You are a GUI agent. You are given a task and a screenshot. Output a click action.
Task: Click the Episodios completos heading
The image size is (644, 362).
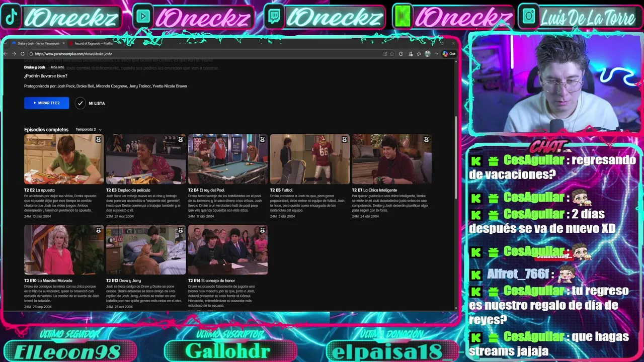46,130
